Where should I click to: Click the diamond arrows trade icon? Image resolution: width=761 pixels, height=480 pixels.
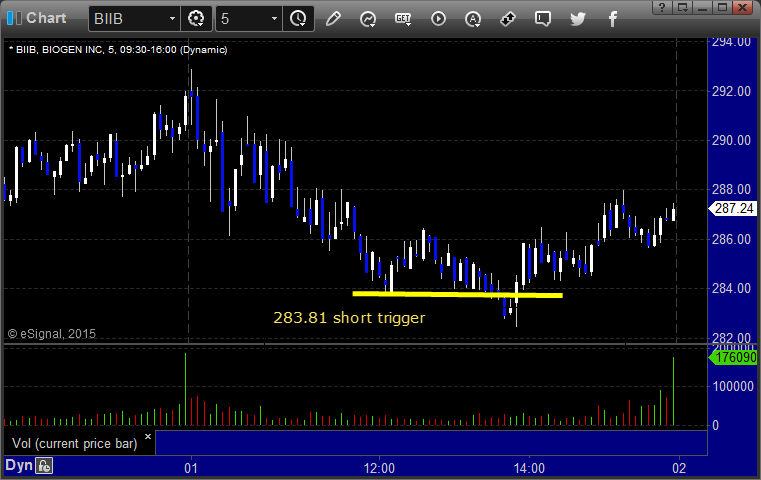[x=508, y=19]
